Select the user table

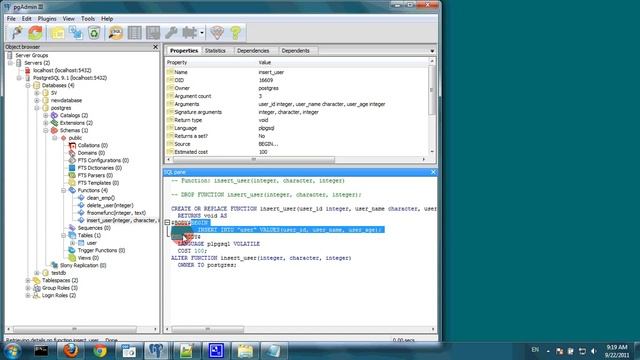(91, 243)
